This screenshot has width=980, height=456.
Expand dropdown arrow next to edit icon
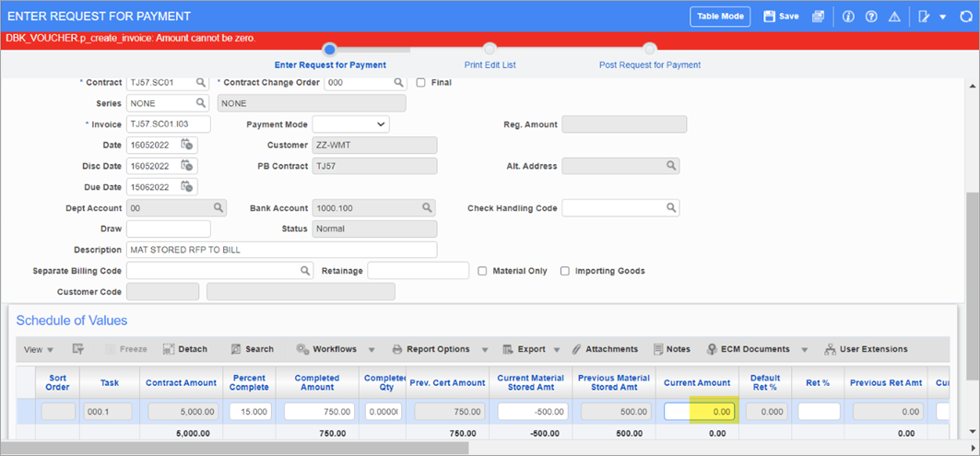click(x=942, y=17)
